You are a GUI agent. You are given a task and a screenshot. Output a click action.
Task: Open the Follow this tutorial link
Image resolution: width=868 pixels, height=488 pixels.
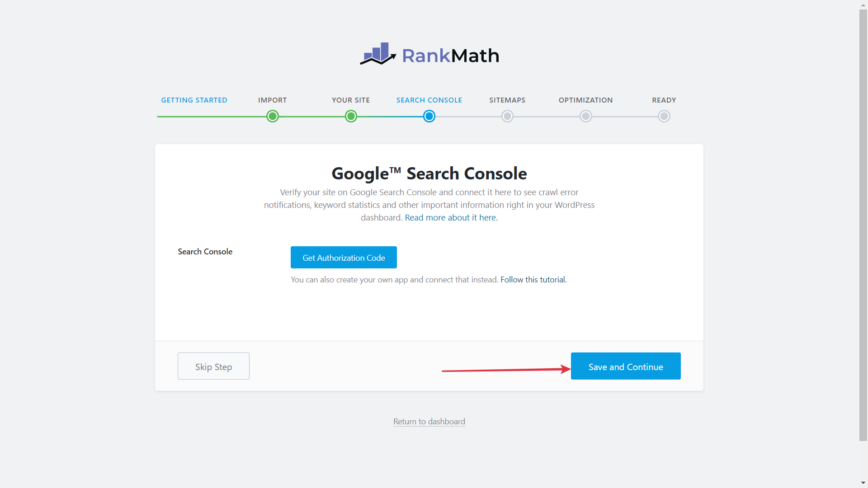(533, 280)
